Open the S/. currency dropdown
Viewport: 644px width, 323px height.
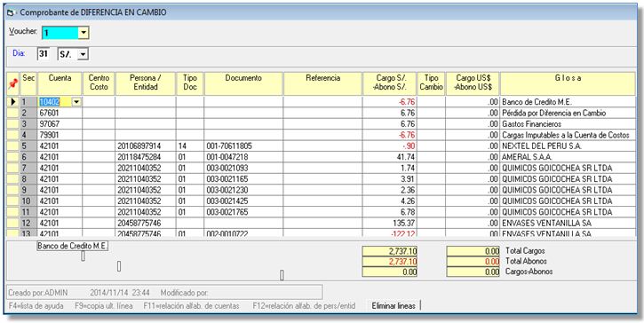[x=83, y=54]
